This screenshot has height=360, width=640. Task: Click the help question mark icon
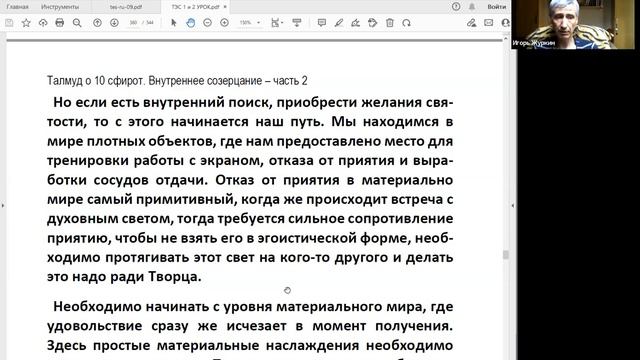click(x=456, y=7)
